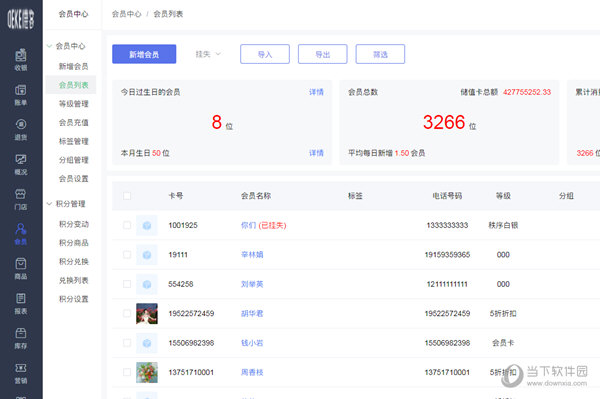Open the 营销 marketing icon in sidebar

(21, 373)
